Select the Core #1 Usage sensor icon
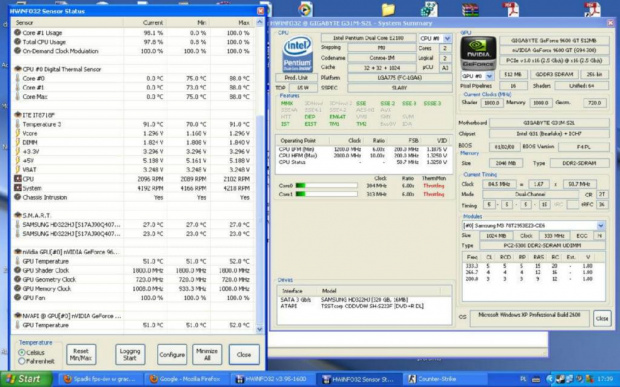Viewport: 620px width, 387px height. [x=17, y=32]
